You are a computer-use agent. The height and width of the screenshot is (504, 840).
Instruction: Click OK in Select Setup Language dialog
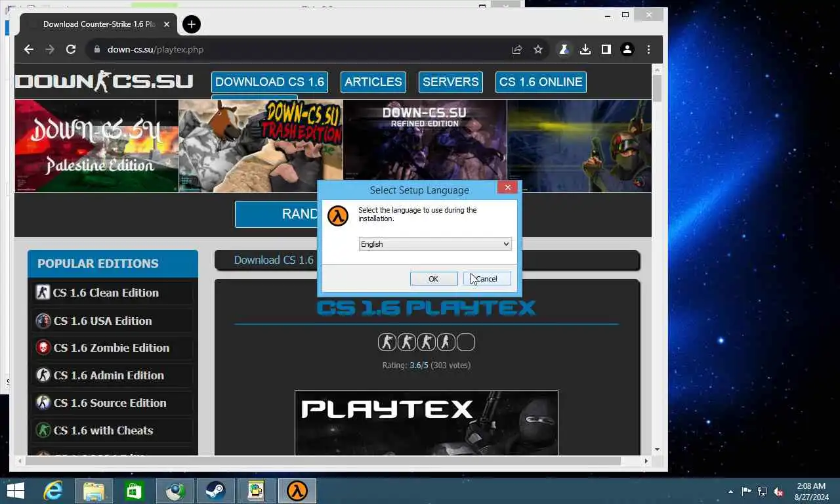coord(433,279)
